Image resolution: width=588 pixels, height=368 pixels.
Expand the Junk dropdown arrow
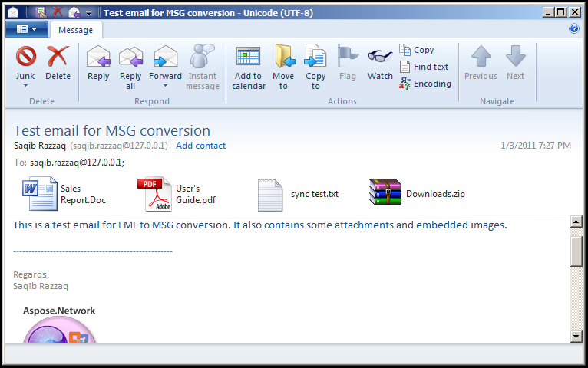pos(25,86)
